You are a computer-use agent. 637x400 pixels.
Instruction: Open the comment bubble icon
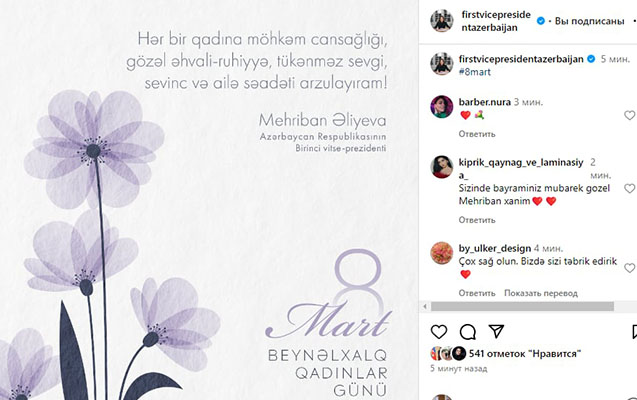tap(468, 332)
